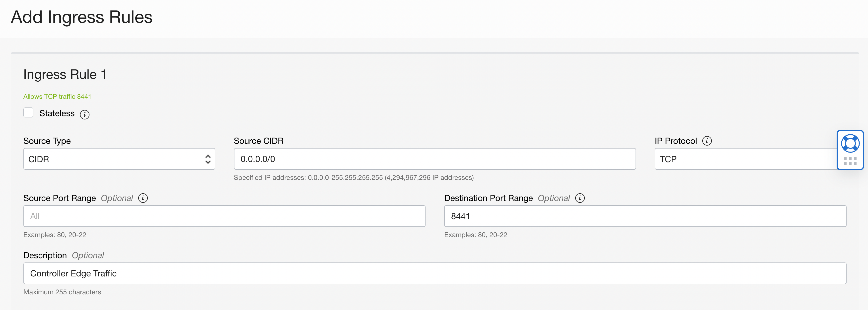The width and height of the screenshot is (868, 310).
Task: Open the Source Type CIDR dropdown
Action: point(119,159)
